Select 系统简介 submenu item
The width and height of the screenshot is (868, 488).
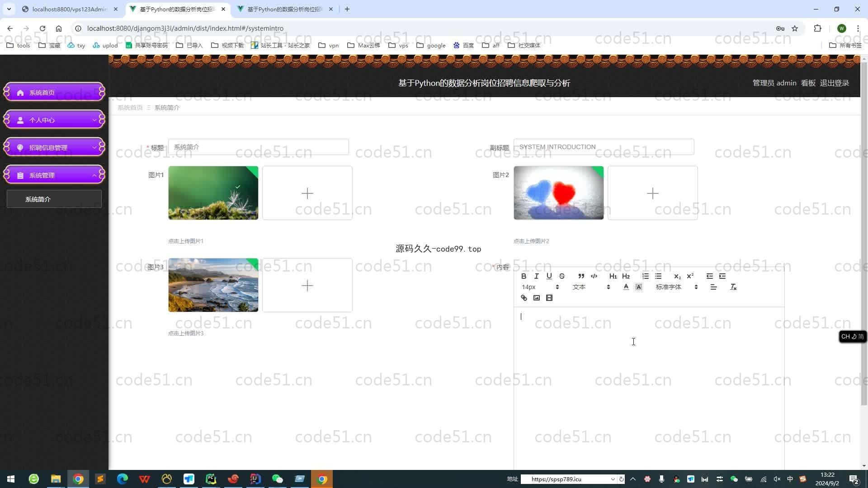tap(54, 199)
